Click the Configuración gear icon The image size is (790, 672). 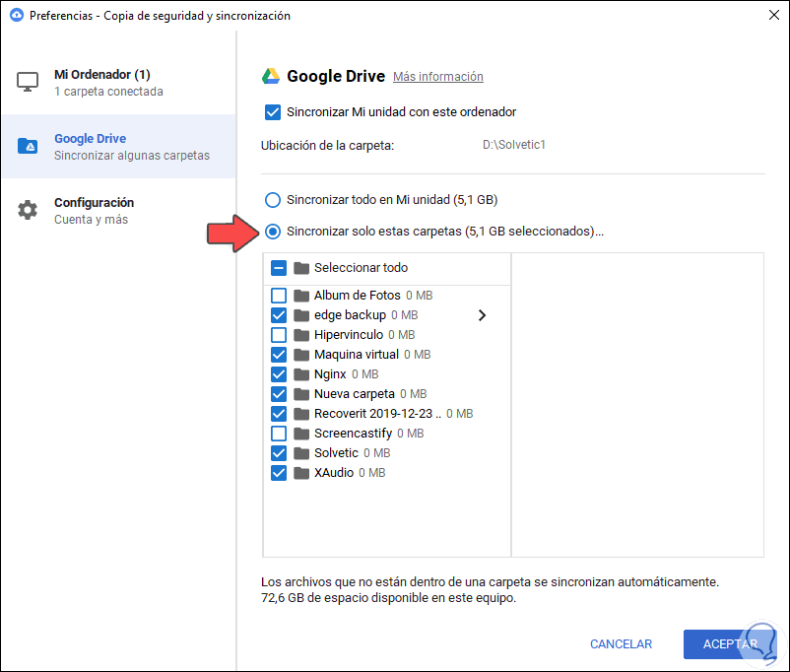(28, 210)
